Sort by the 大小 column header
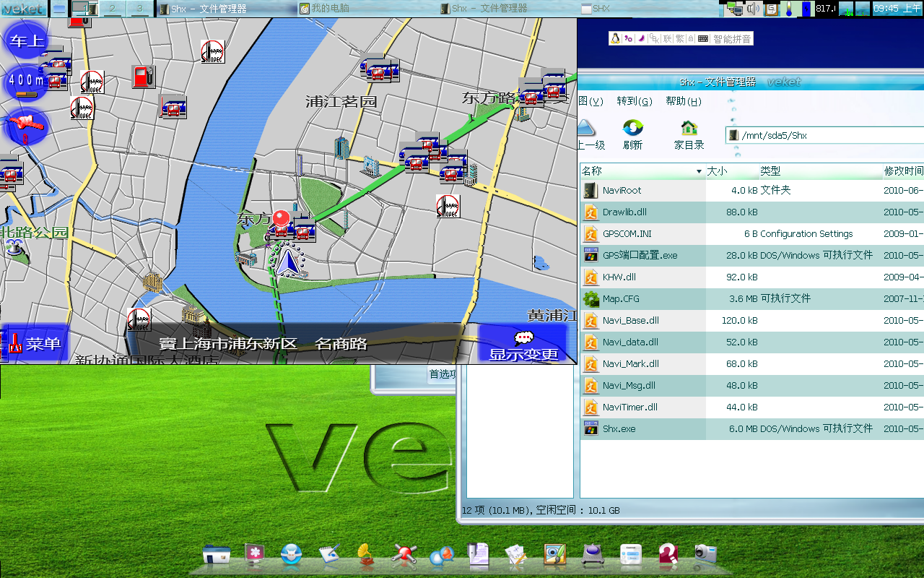This screenshot has height=578, width=924. (x=731, y=171)
